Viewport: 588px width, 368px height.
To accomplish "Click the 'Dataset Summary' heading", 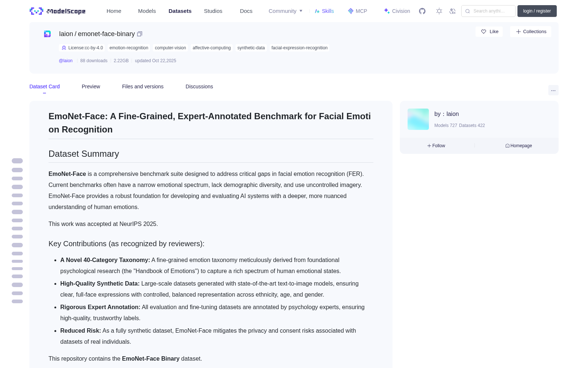I will 84,154.
